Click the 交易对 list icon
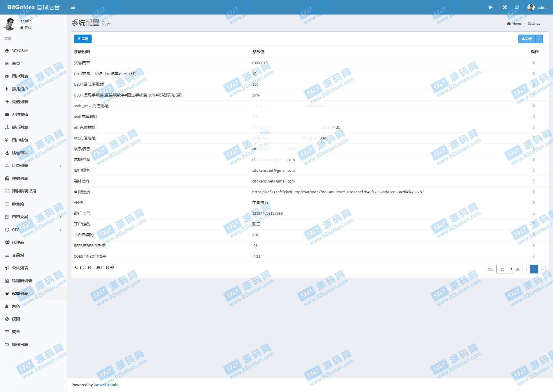 7,255
